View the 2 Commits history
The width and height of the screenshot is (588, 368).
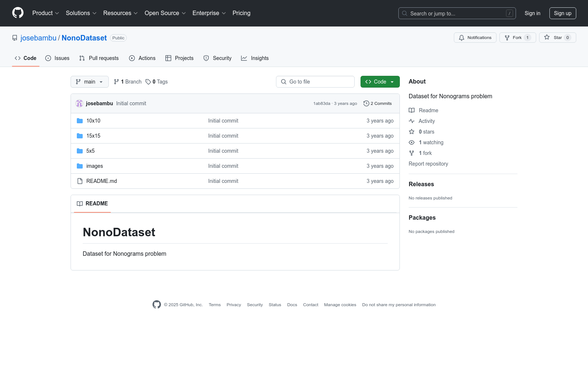(x=377, y=103)
